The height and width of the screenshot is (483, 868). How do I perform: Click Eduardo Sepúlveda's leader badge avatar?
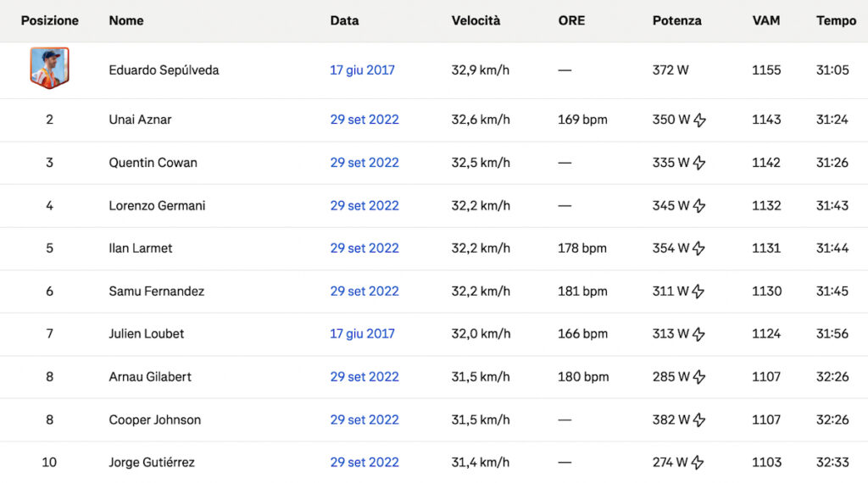tap(49, 68)
